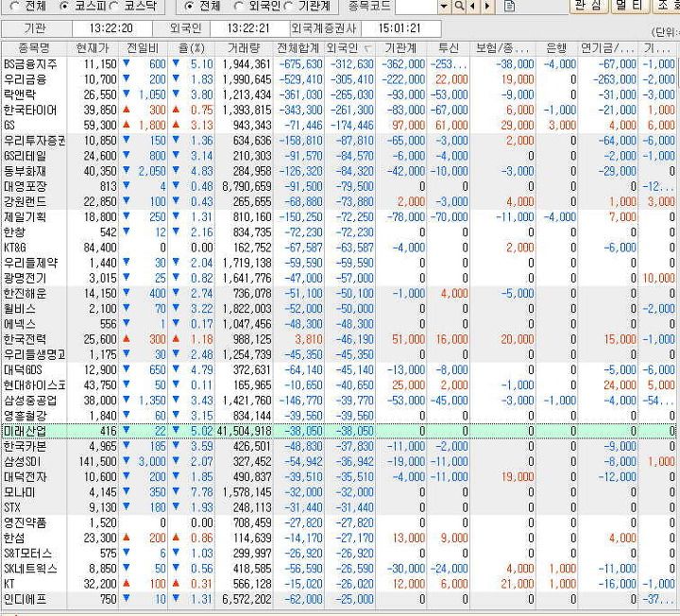Select the 락앤락 stock name
This screenshot has height=616, width=680.
(x=20, y=94)
